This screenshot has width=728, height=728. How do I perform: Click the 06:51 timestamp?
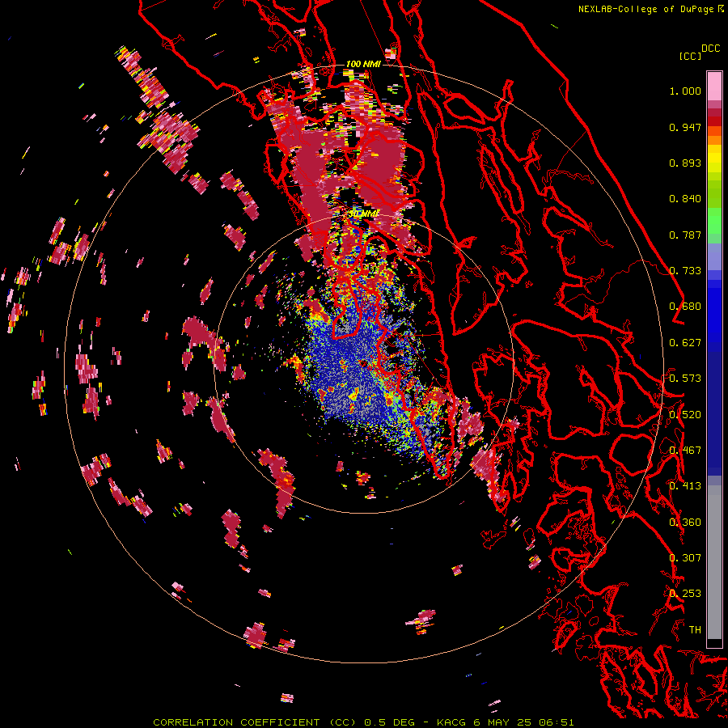pos(557,722)
